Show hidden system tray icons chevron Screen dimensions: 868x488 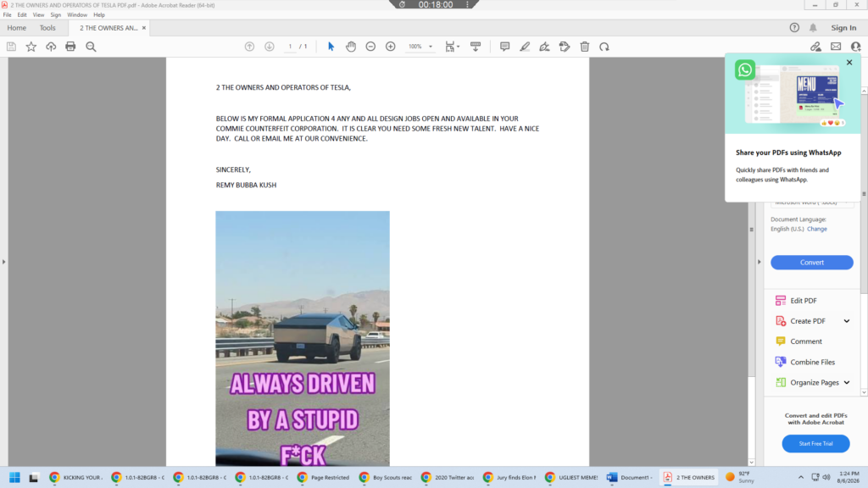800,477
